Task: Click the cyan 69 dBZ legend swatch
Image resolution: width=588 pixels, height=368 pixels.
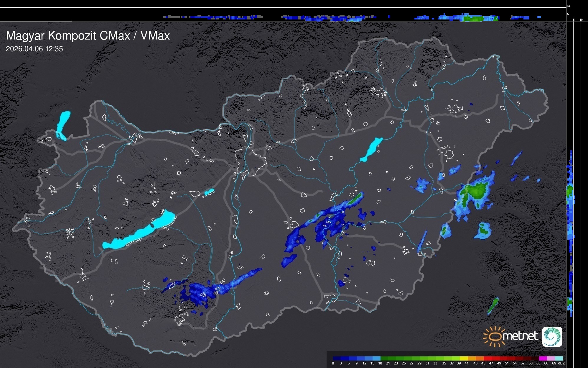Action: (x=559, y=358)
